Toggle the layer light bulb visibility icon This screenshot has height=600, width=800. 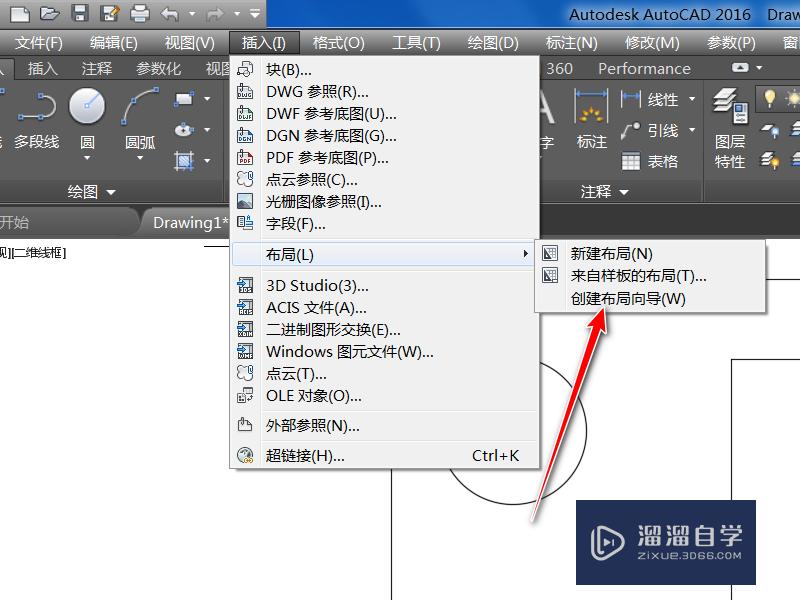tap(771, 98)
